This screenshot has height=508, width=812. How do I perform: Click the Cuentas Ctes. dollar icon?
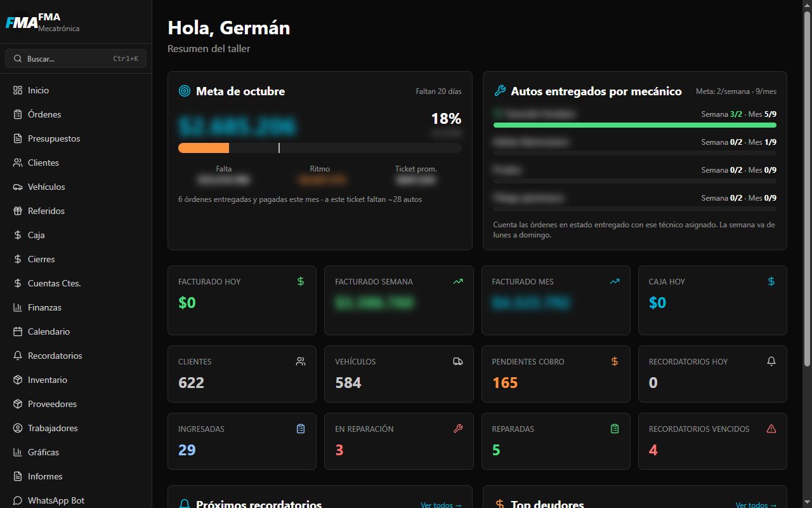coord(18,283)
